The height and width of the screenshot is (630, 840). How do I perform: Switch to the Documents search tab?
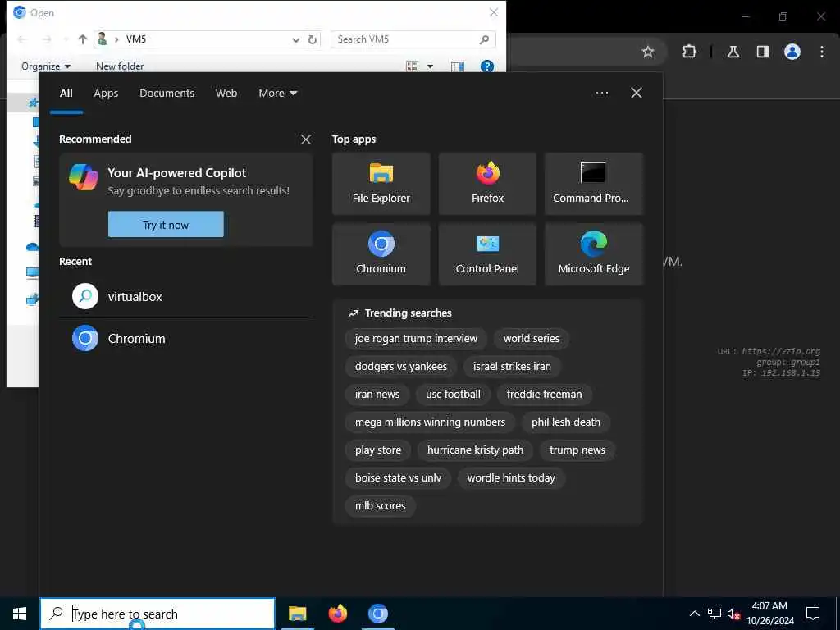[x=167, y=93]
